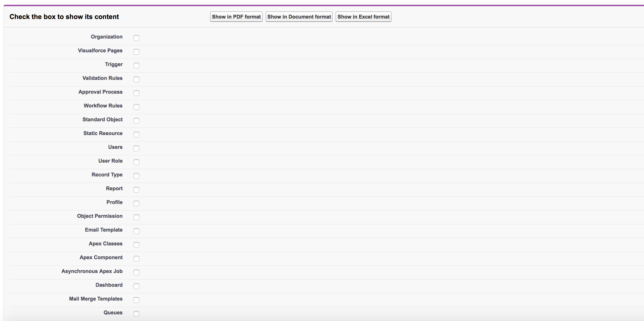The height and width of the screenshot is (321, 644).
Task: Check the Record Type box
Action: coord(136,176)
